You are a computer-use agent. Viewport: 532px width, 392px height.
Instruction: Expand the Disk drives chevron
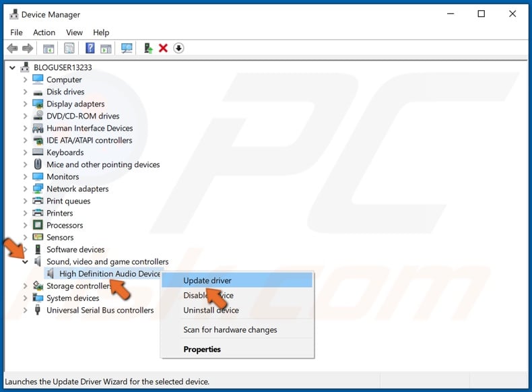tap(25, 92)
